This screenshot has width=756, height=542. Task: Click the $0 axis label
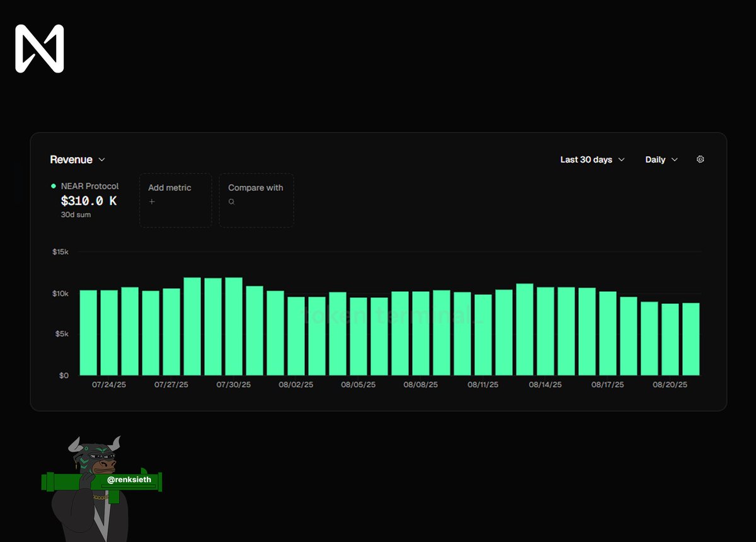[x=64, y=376]
